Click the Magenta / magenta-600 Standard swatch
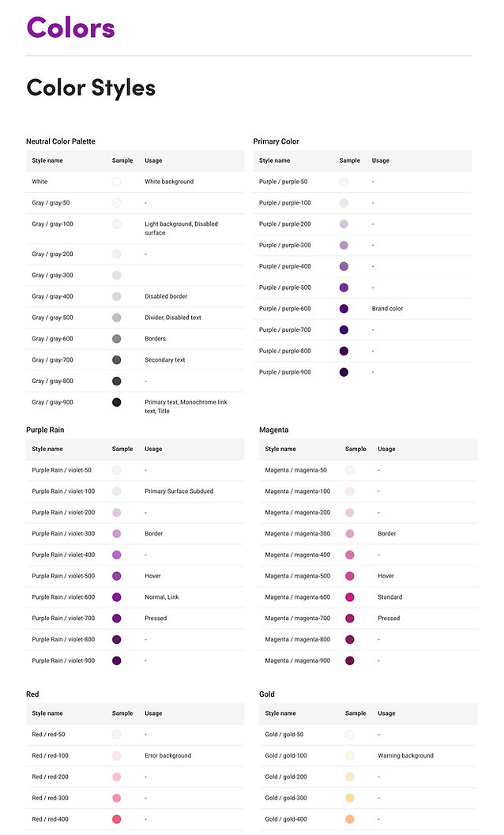The height and width of the screenshot is (835, 504). 350,597
